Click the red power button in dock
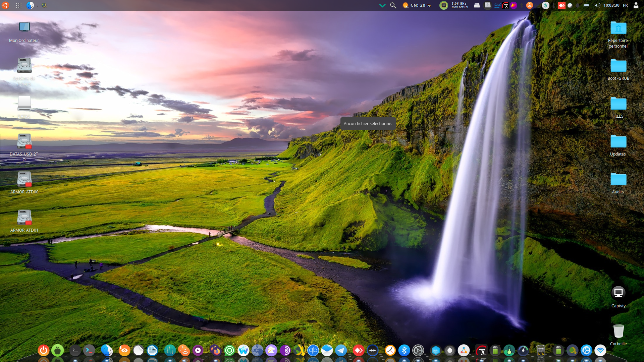The height and width of the screenshot is (362, 644). (43, 351)
